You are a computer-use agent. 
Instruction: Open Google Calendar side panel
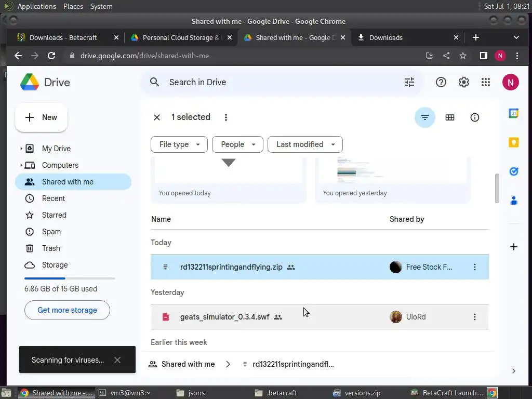513,113
